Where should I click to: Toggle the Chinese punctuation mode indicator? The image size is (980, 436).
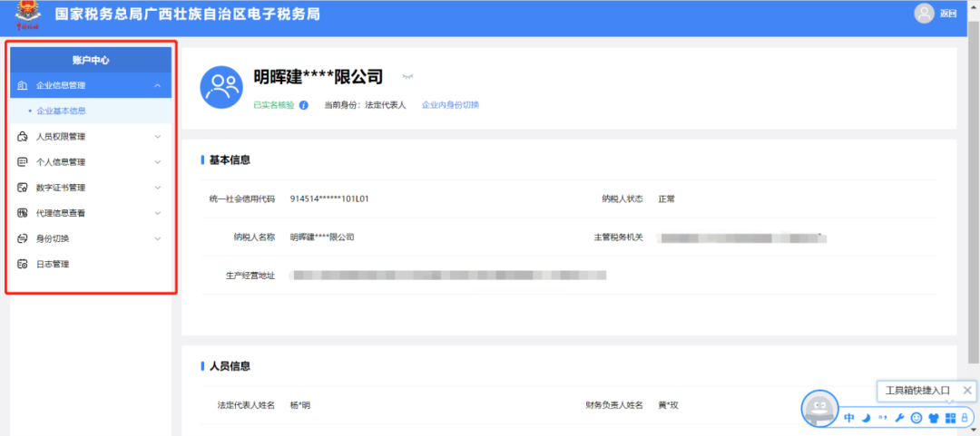pyautogui.click(x=883, y=417)
